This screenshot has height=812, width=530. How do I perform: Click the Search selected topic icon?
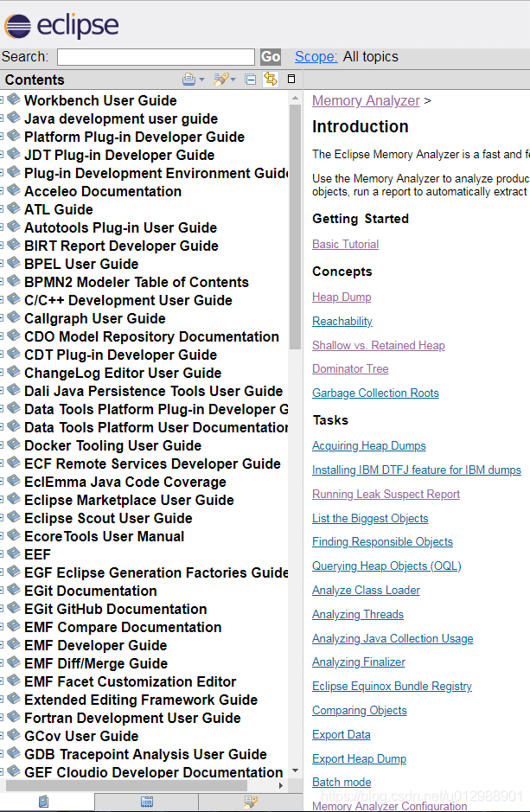pyautogui.click(x=221, y=80)
